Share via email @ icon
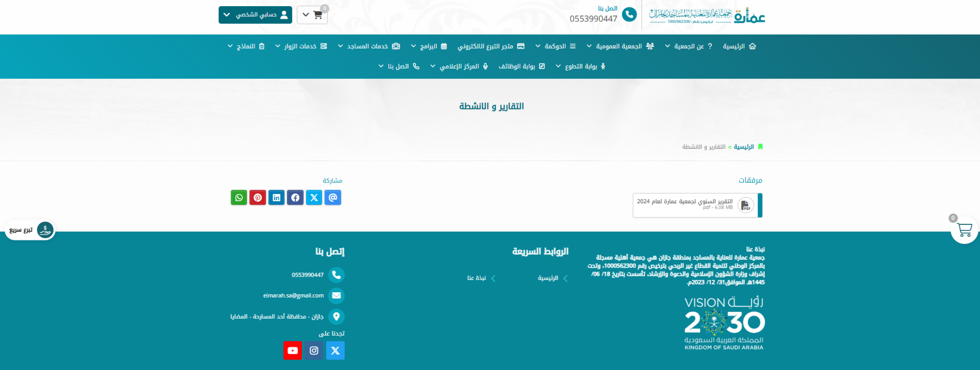The width and height of the screenshot is (980, 370). (333, 198)
